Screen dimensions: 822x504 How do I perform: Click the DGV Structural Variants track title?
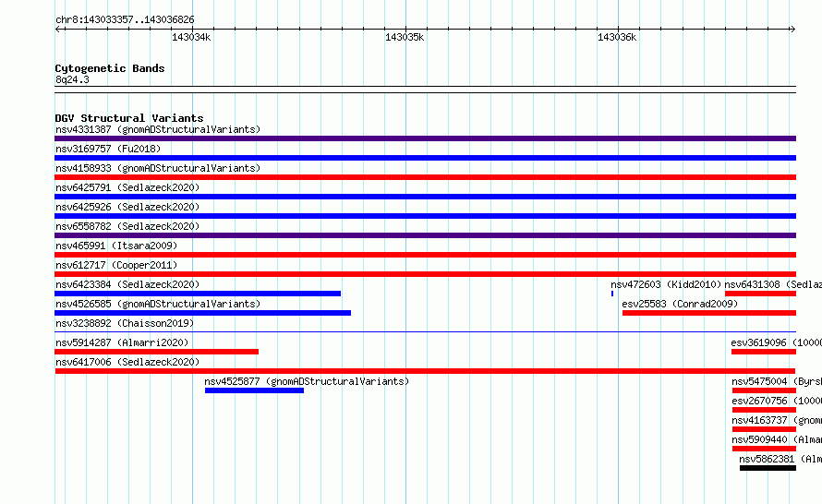click(129, 118)
